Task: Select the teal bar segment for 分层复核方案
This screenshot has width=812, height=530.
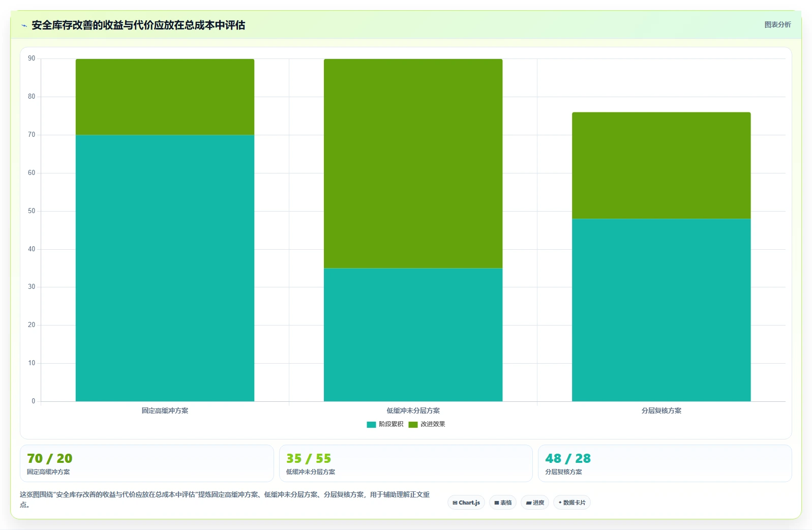Action: [x=661, y=310]
